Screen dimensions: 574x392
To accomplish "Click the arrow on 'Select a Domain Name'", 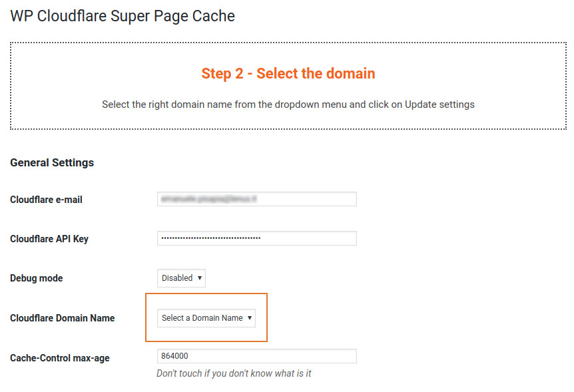I will pyautogui.click(x=250, y=318).
